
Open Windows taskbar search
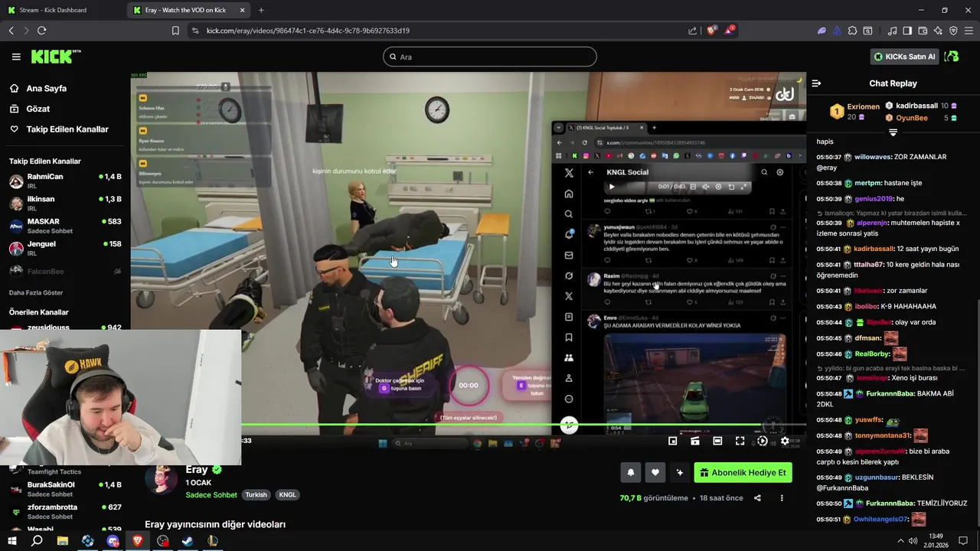(37, 541)
